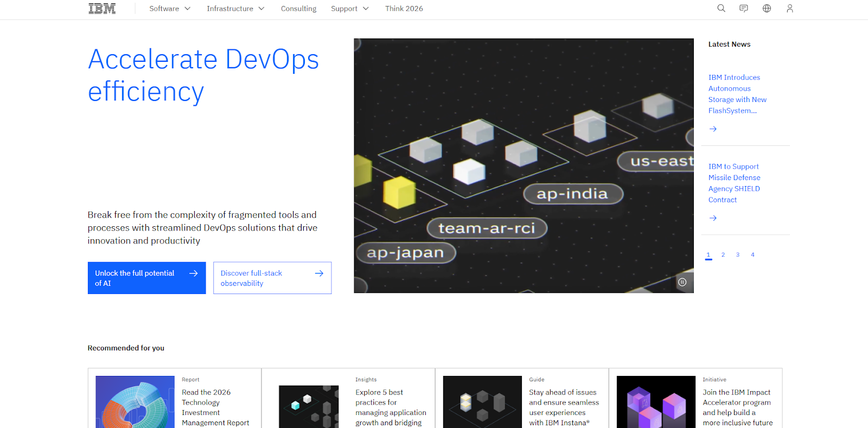Switch to news page 3
The image size is (868, 428).
pos(738,255)
